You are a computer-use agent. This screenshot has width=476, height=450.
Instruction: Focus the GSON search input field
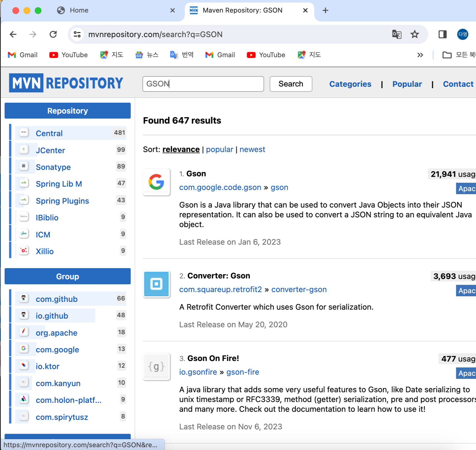point(203,84)
